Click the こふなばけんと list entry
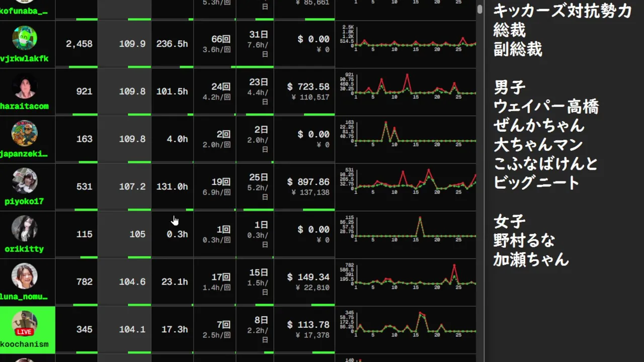 coord(545,163)
